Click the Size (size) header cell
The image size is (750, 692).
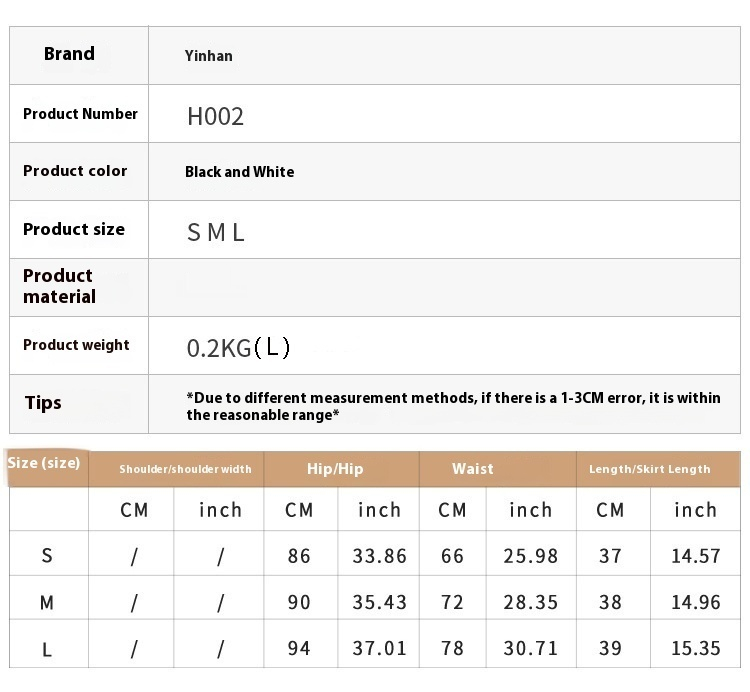click(x=44, y=463)
